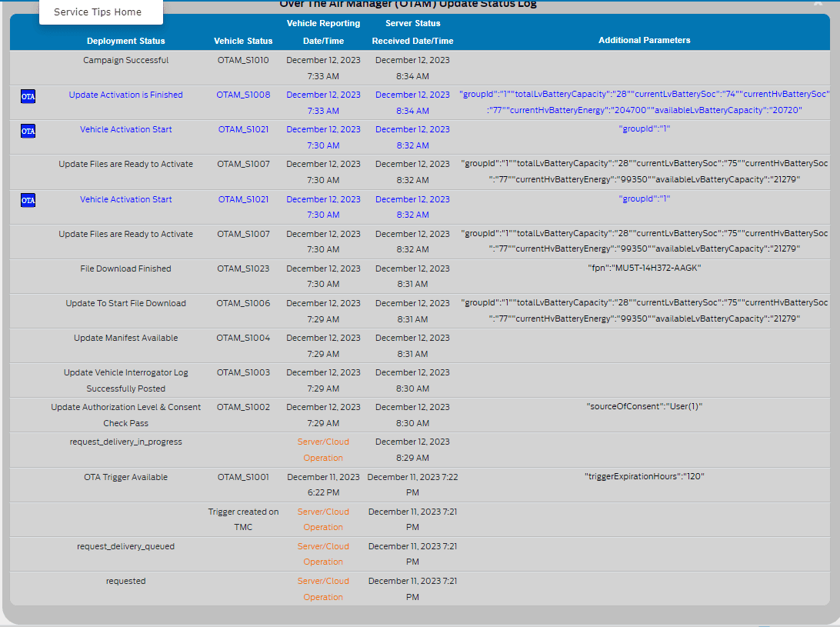Select the lower Vehicle Activation Start link
Image resolution: width=840 pixels, height=627 pixels.
(x=125, y=199)
